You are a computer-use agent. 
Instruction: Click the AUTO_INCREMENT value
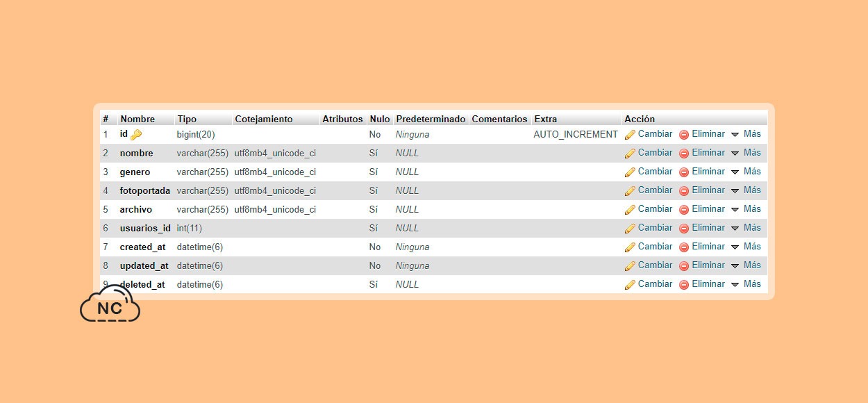(x=576, y=134)
